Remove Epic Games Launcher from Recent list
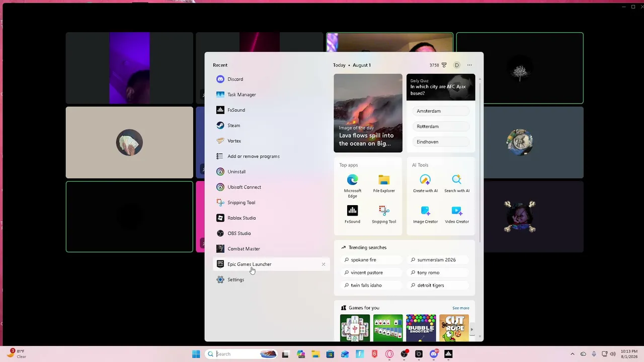Image resolution: width=644 pixels, height=362 pixels. [324, 264]
